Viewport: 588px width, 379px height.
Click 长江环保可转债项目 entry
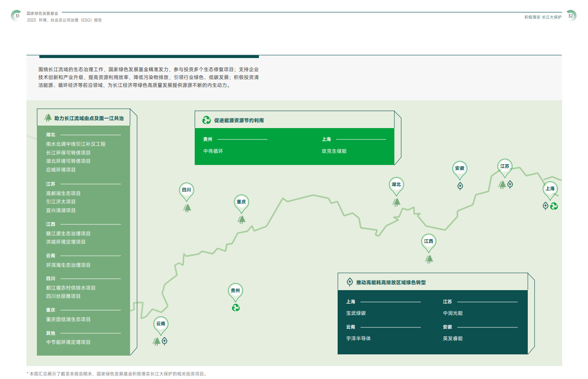(x=68, y=153)
